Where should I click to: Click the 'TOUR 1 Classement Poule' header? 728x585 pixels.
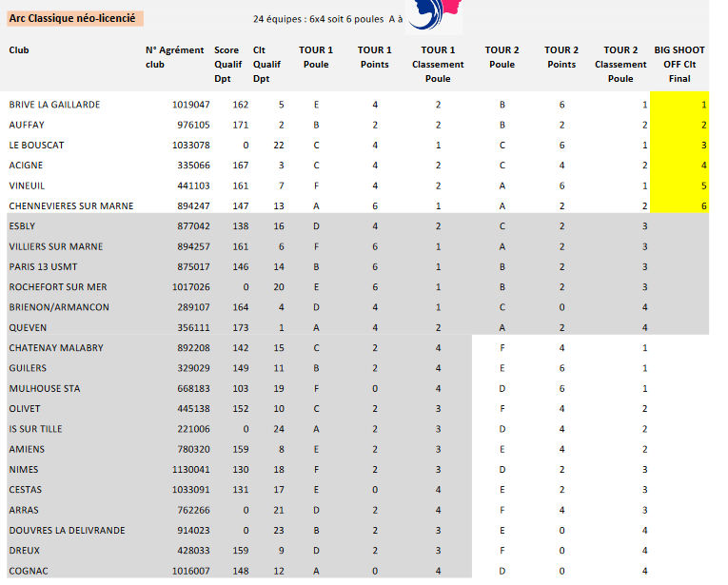[x=438, y=64]
